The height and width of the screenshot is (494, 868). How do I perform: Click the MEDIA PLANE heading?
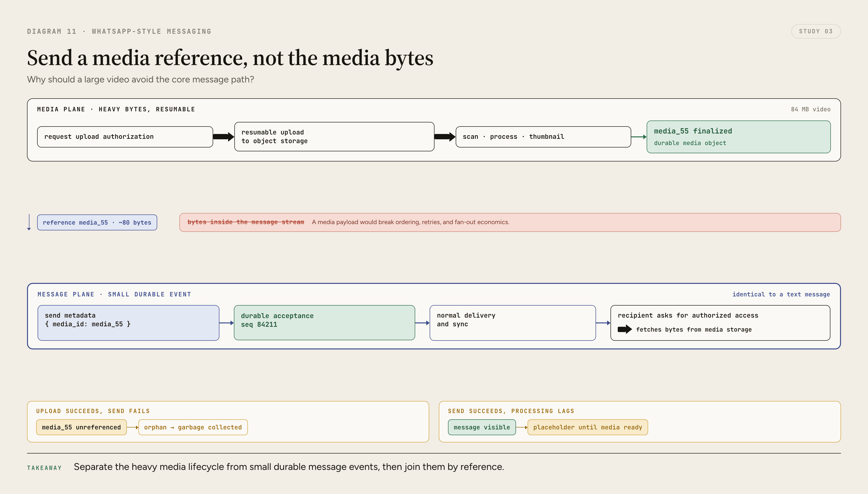[116, 109]
